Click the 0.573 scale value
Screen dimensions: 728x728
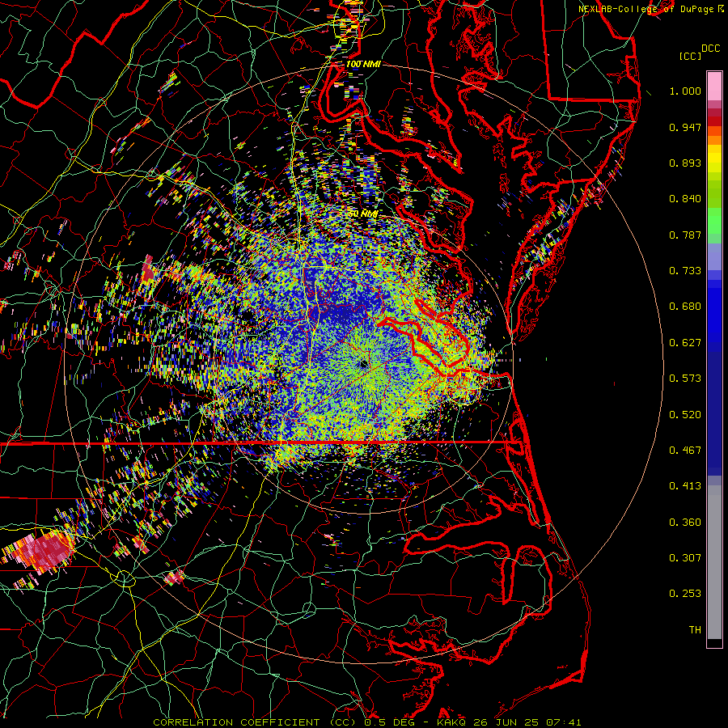tap(685, 379)
